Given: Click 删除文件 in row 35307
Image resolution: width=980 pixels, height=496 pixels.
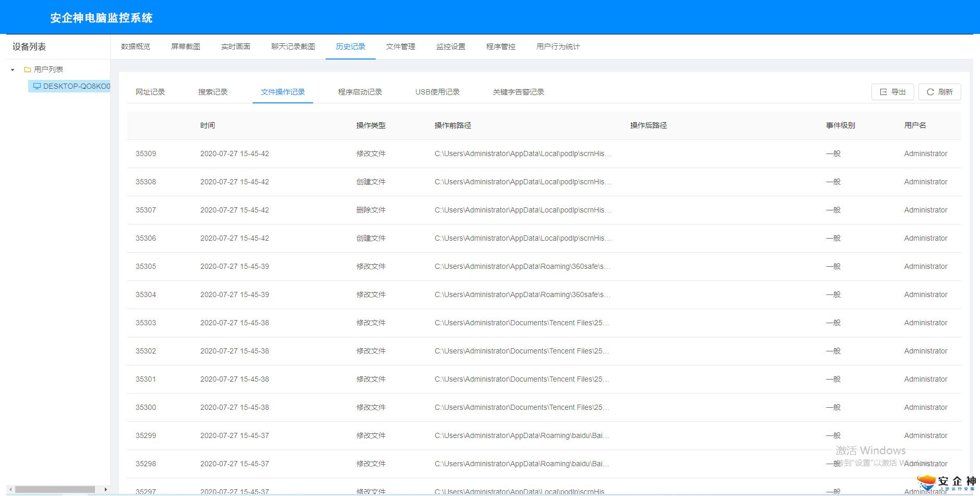Looking at the screenshot, I should tap(371, 210).
